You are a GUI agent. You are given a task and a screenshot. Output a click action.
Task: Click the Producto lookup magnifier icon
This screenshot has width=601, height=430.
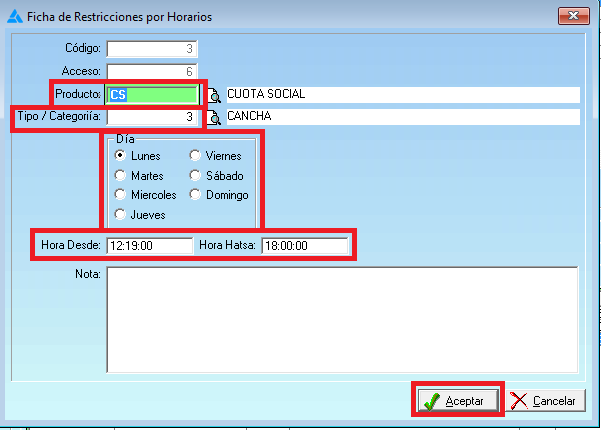[x=213, y=95]
